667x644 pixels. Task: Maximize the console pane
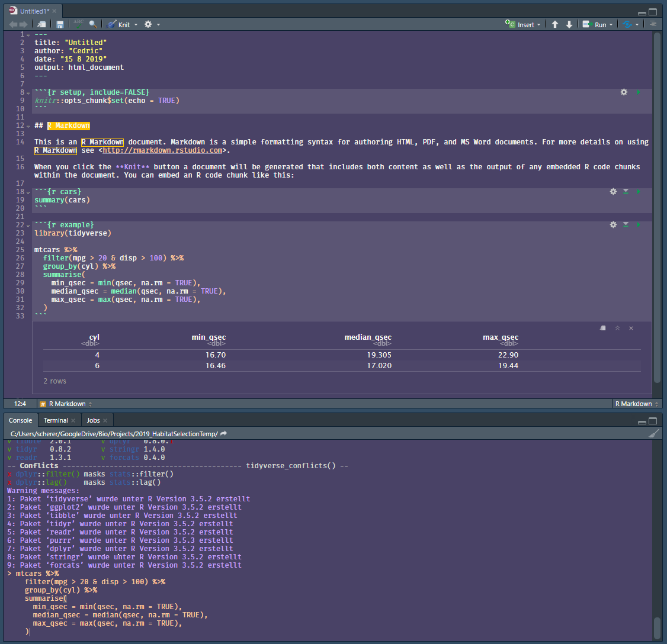coord(653,421)
